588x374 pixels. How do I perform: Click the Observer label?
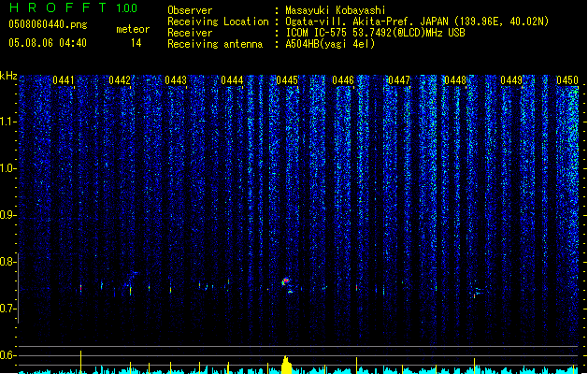[x=190, y=10]
